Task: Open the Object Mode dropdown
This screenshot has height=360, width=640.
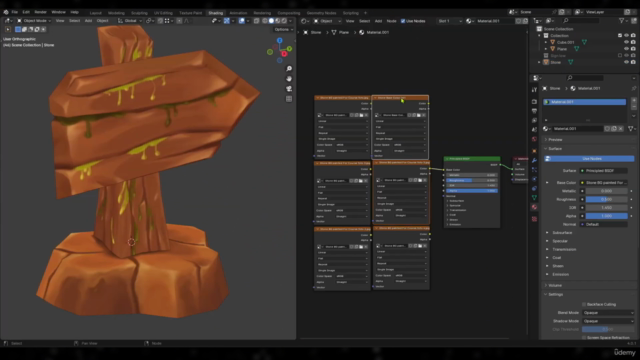Action: (34, 21)
